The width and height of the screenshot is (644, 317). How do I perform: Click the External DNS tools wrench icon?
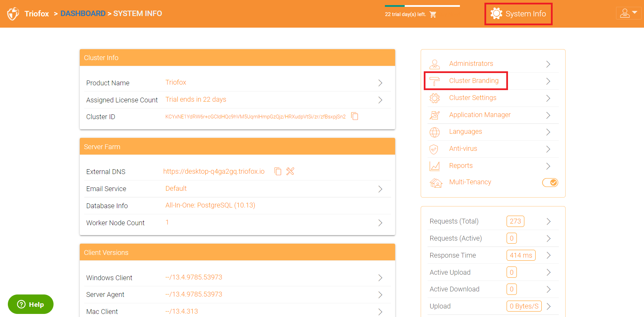tap(290, 171)
